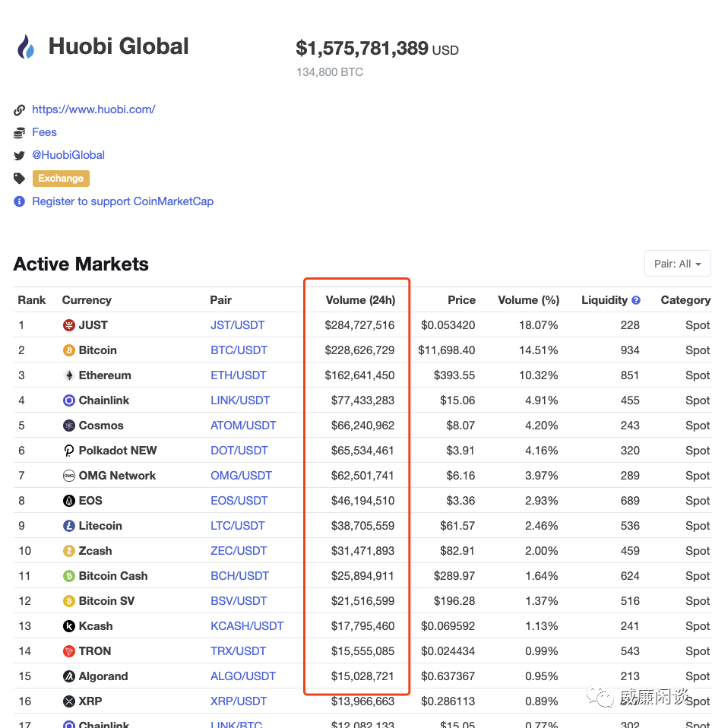Image resolution: width=712 pixels, height=728 pixels.
Task: Click the orange Bitcoin coin icon
Action: pos(68,350)
